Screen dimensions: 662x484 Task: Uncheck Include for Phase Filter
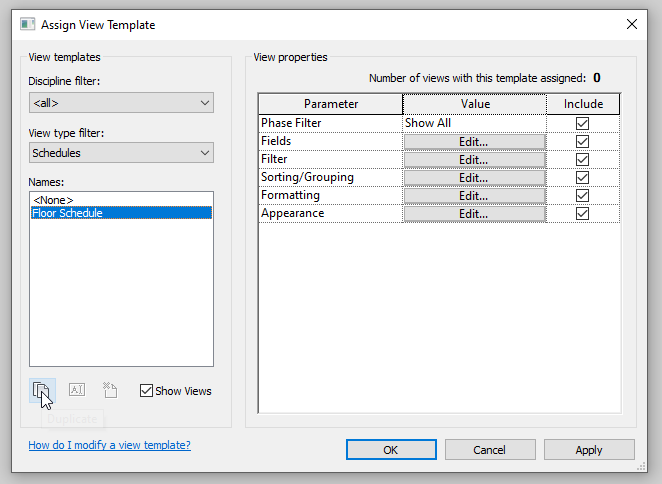click(583, 123)
